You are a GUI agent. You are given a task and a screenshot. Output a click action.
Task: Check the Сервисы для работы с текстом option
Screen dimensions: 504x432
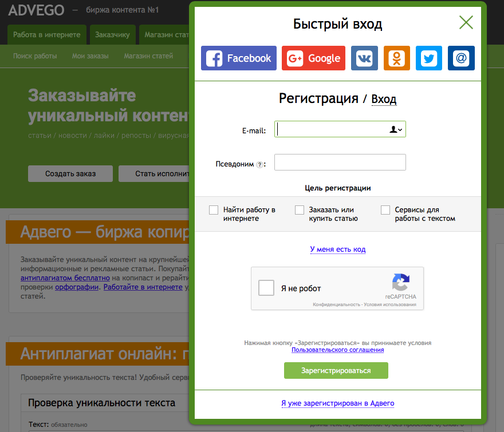(x=385, y=210)
